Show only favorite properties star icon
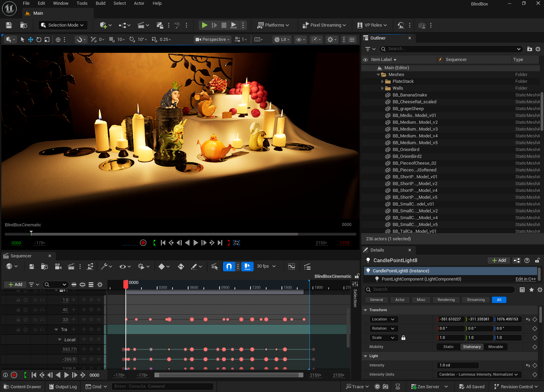 [531, 290]
